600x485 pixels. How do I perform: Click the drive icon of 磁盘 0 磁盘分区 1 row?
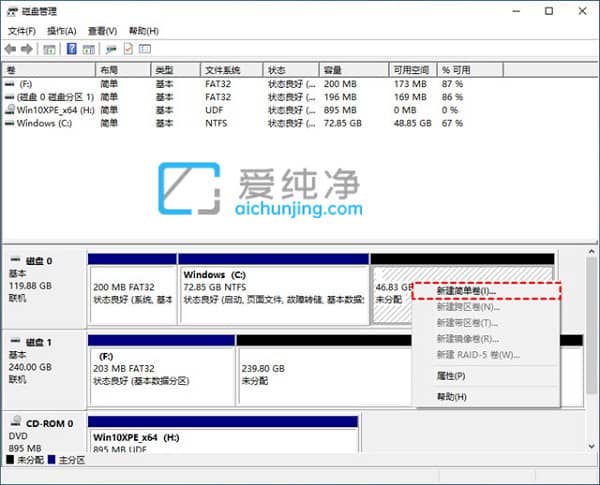[x=10, y=97]
